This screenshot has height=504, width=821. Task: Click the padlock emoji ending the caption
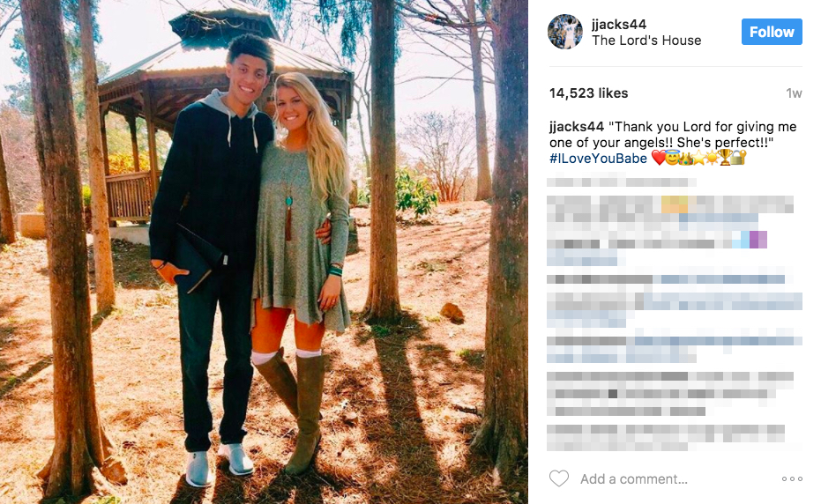click(x=738, y=157)
